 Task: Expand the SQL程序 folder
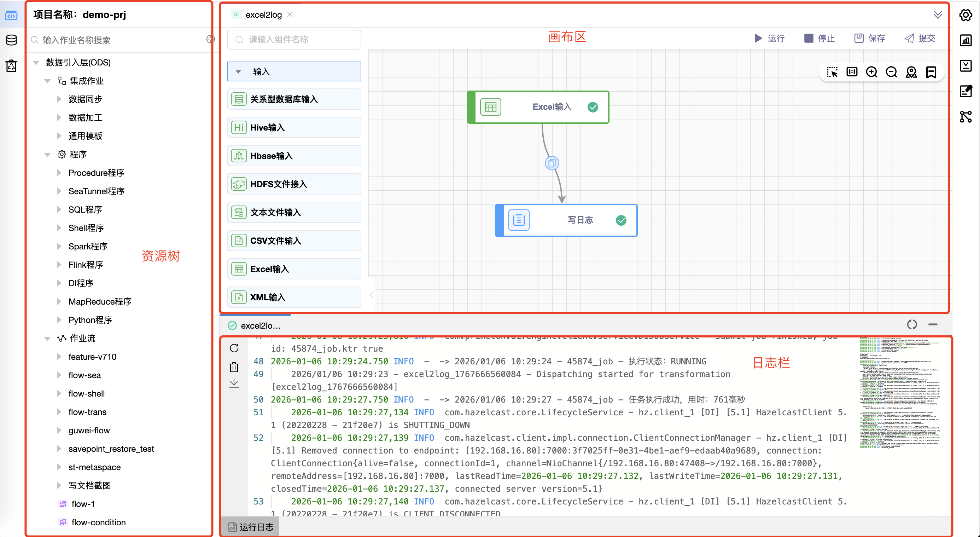click(59, 209)
